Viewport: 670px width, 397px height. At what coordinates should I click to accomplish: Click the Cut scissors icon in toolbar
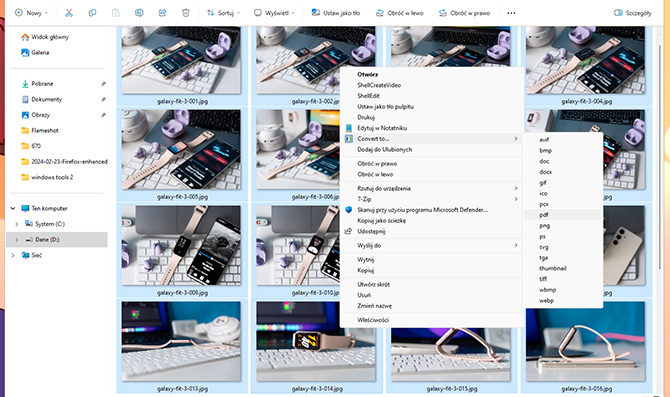click(x=69, y=13)
